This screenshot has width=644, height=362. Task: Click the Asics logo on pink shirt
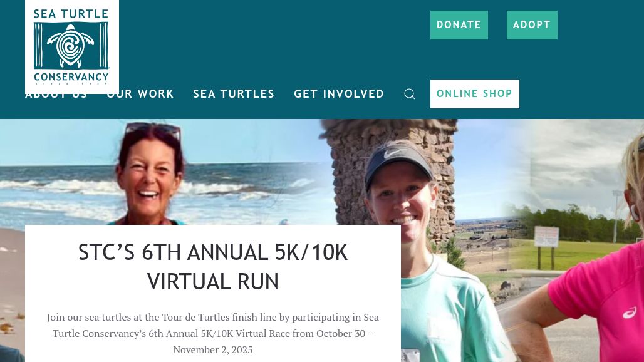coord(629,314)
